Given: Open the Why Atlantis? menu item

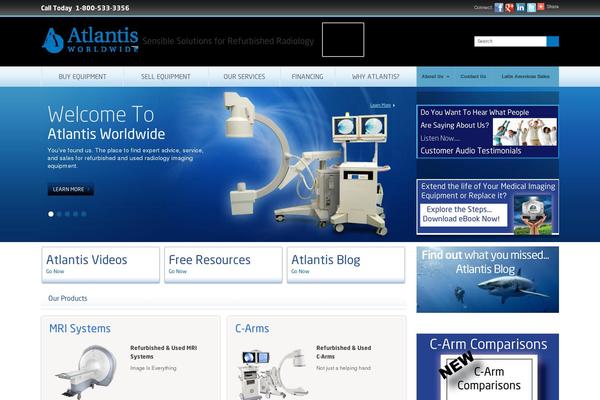Looking at the screenshot, I should [375, 77].
